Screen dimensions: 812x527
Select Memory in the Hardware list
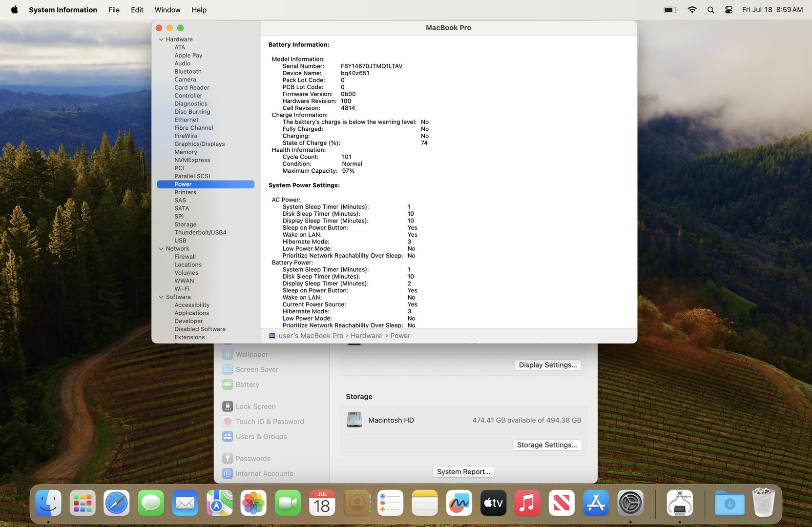coord(186,152)
